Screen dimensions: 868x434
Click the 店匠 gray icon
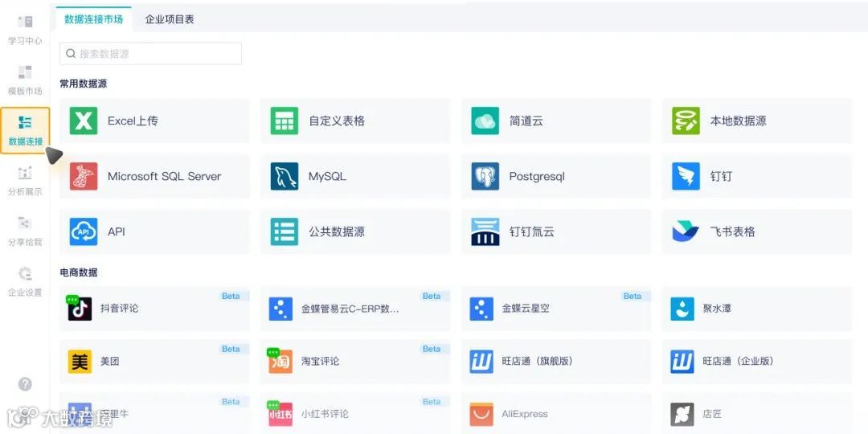point(682,414)
